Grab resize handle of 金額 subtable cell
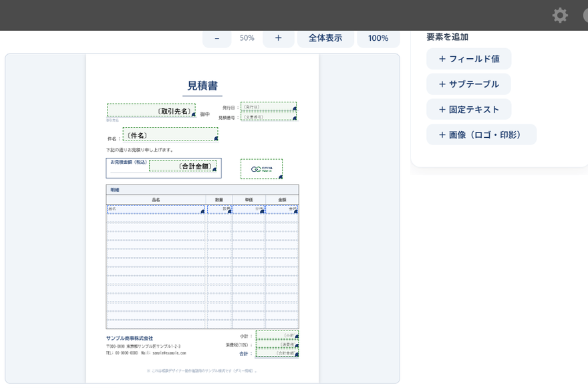588x388 pixels. point(296,211)
